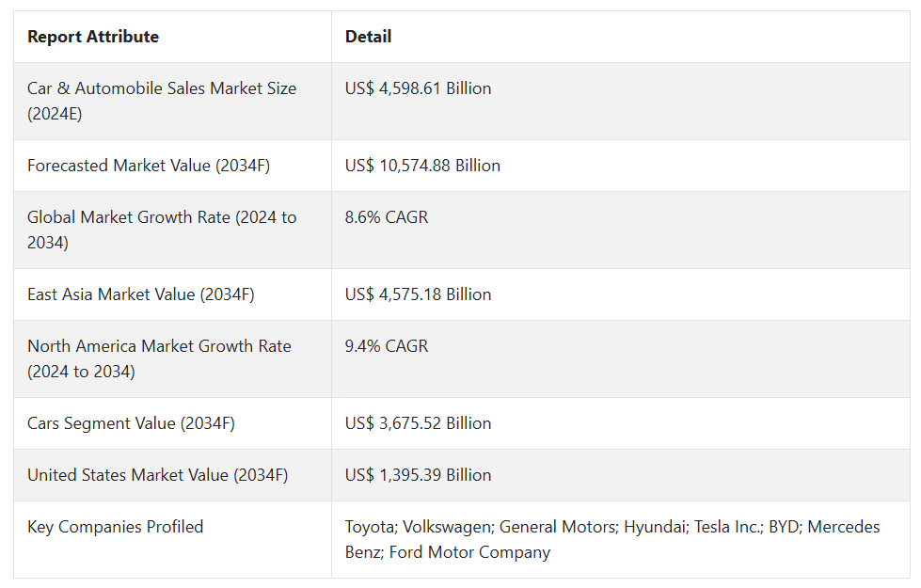This screenshot has width=921, height=588.
Task: Click the US$ 4,598.61 Billion value
Action: pos(418,88)
